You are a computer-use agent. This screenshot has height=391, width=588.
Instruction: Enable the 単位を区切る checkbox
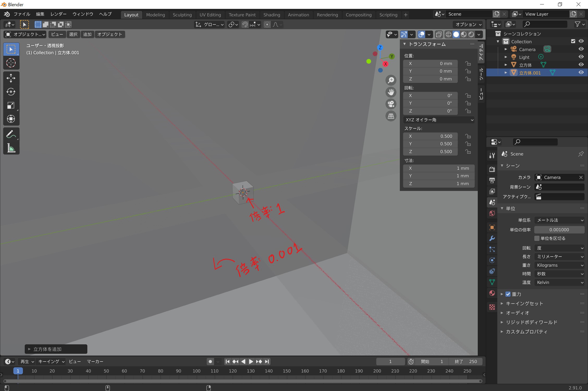pos(537,238)
